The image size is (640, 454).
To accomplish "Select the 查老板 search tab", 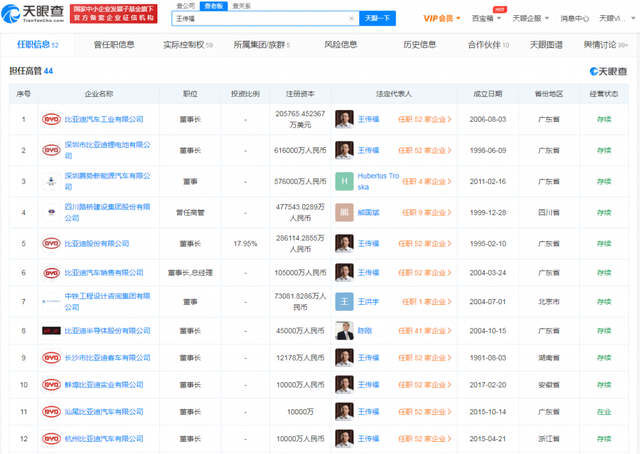I will coord(214,6).
